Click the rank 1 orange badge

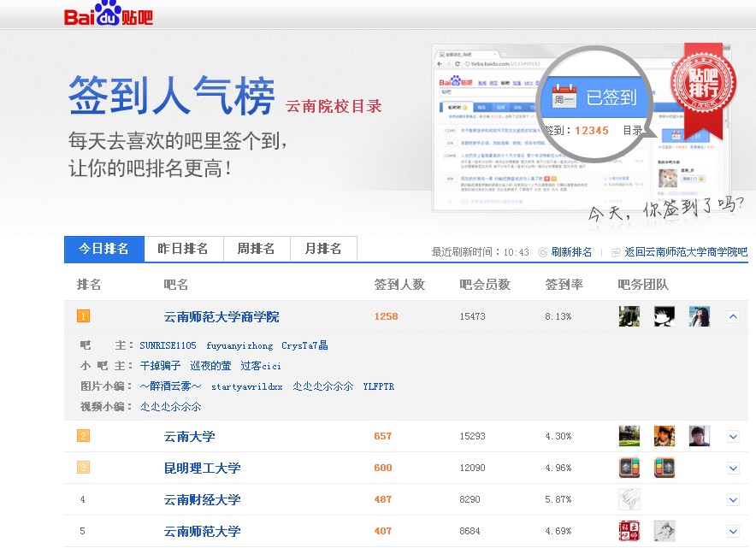click(84, 316)
